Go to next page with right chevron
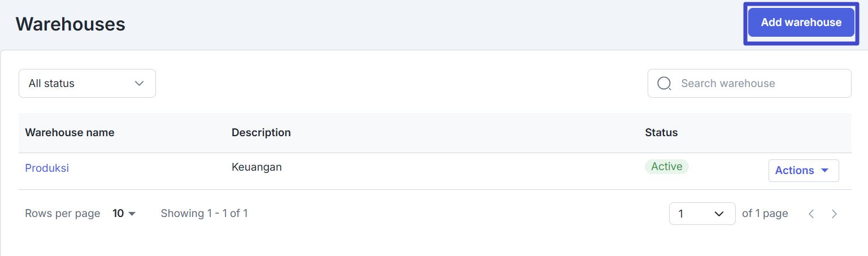The image size is (868, 256). tap(835, 214)
